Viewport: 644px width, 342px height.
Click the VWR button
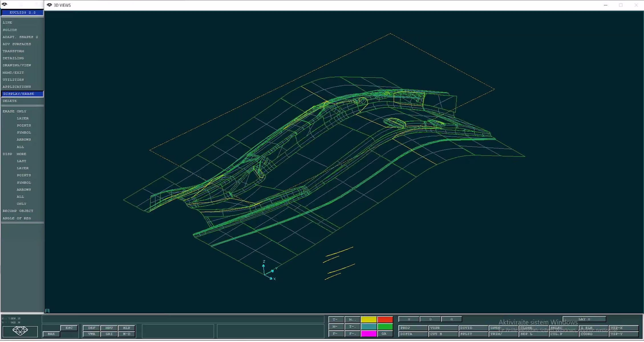click(x=92, y=334)
